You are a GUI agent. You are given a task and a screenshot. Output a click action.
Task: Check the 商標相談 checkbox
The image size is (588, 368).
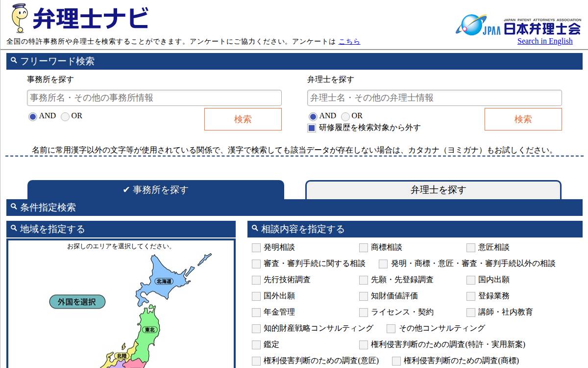[364, 248]
